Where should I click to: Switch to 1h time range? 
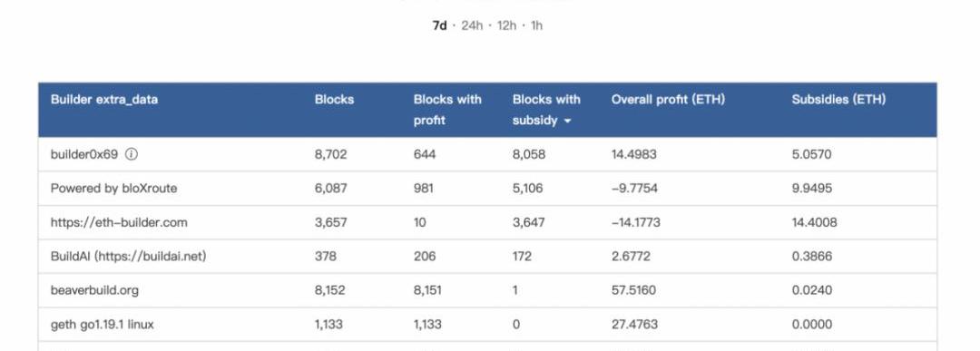(536, 25)
